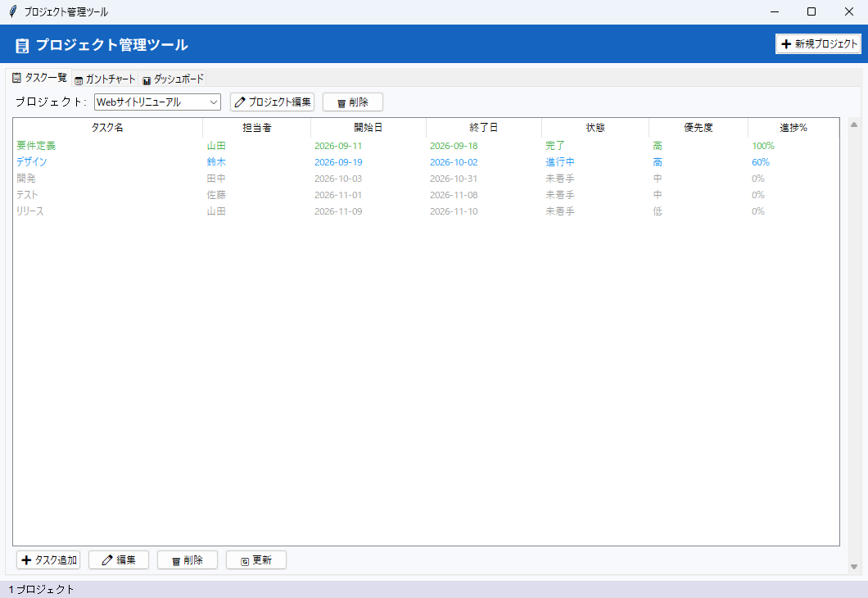The image size is (868, 598).
Task: Switch to the ガントチャート tab
Action: coord(105,79)
